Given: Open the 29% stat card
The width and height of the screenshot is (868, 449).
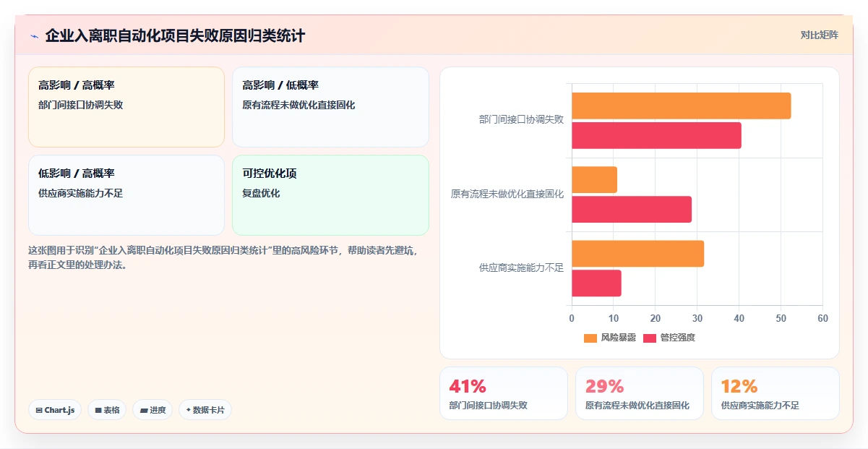Looking at the screenshot, I should click(x=640, y=393).
